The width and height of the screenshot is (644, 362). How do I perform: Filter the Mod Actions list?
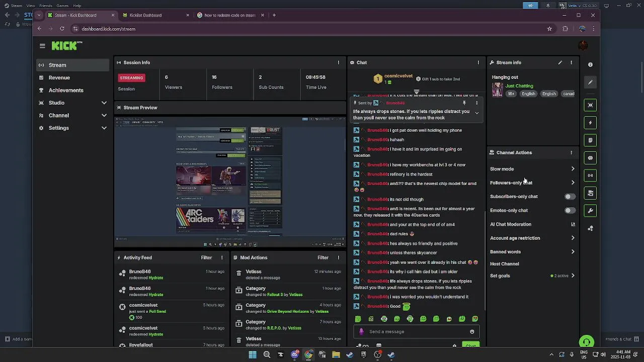click(x=323, y=257)
